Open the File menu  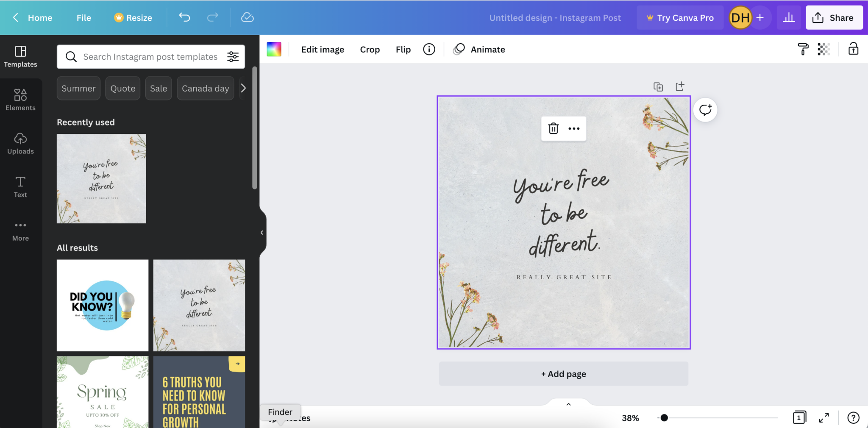pos(83,18)
